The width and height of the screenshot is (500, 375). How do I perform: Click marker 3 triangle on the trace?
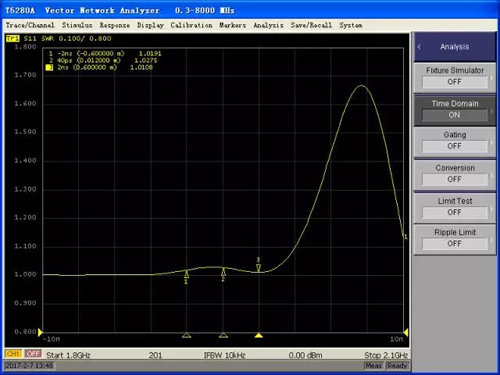pyautogui.click(x=258, y=268)
